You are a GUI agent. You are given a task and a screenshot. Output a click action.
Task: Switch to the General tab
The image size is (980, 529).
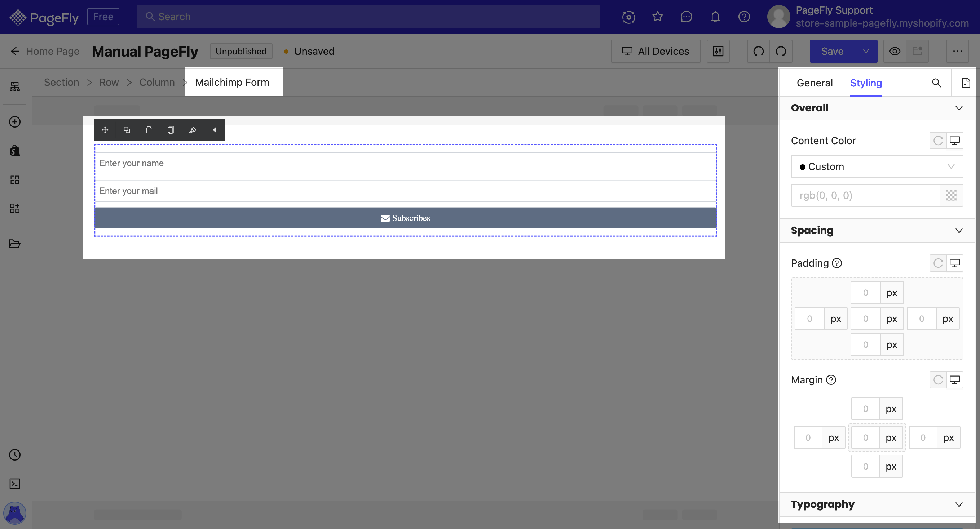point(815,83)
